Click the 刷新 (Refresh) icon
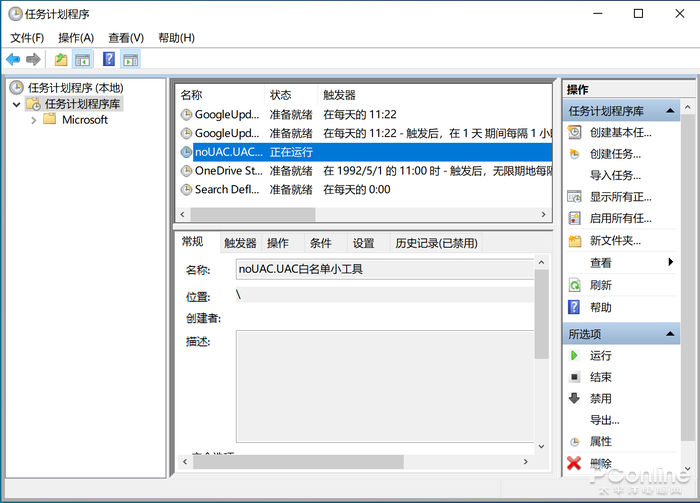The image size is (700, 503). [574, 285]
